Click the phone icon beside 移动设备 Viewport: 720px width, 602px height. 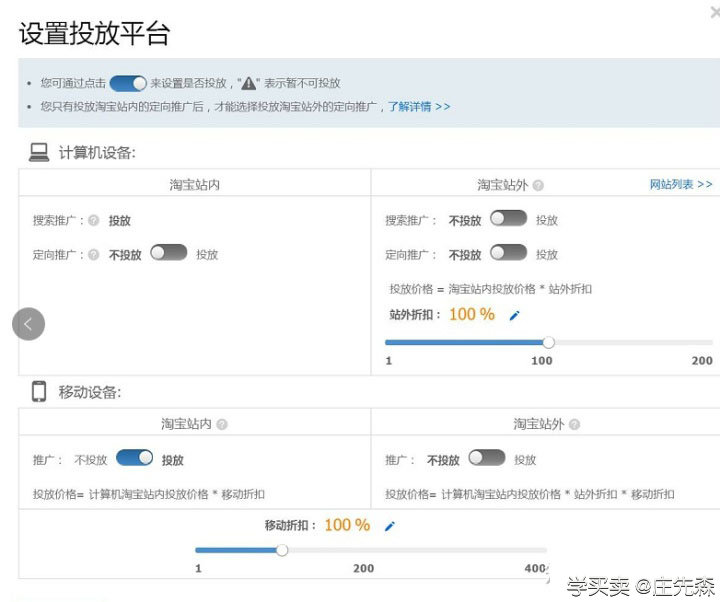click(x=39, y=392)
